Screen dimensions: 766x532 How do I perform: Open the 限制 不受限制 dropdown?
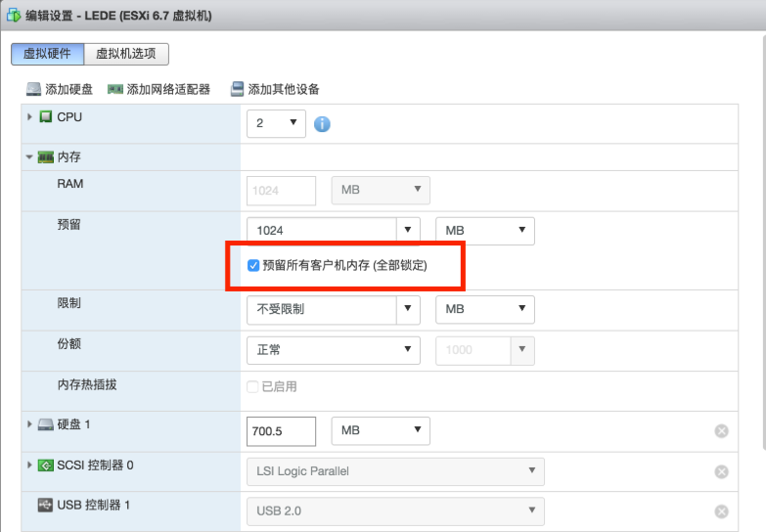click(x=408, y=309)
